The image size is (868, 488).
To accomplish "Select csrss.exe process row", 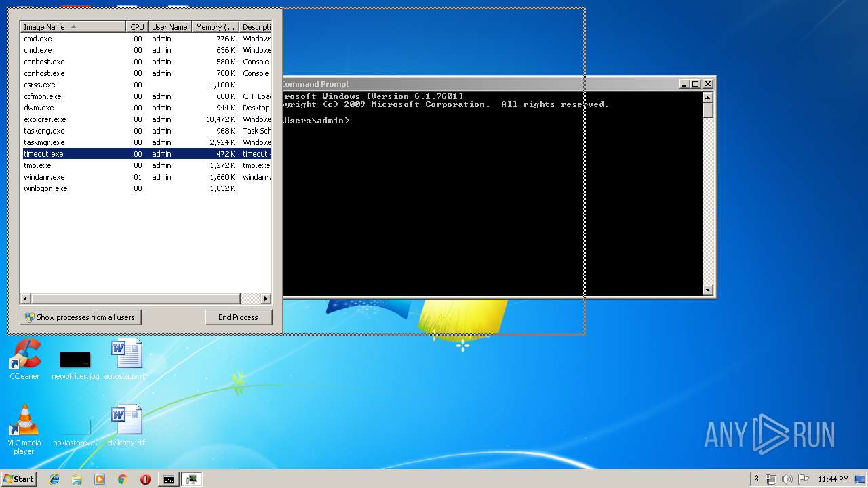I will point(146,85).
